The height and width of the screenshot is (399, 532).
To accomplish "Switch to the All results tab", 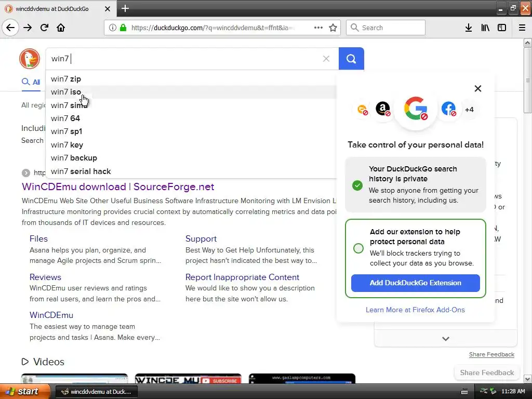I will (31, 82).
